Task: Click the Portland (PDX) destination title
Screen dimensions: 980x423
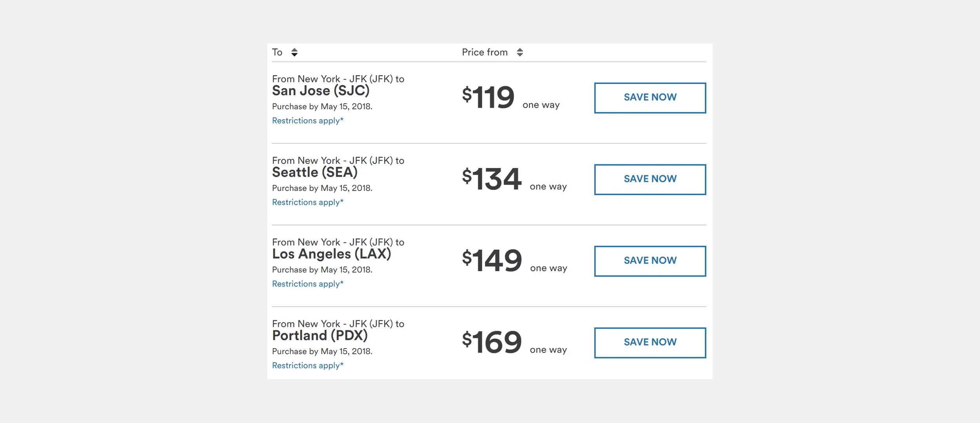Action: pyautogui.click(x=320, y=336)
